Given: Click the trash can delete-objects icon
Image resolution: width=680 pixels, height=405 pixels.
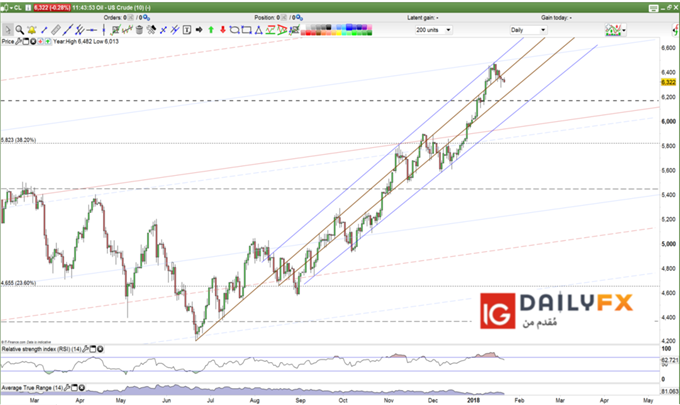Looking at the screenshot, I should pyautogui.click(x=139, y=30).
